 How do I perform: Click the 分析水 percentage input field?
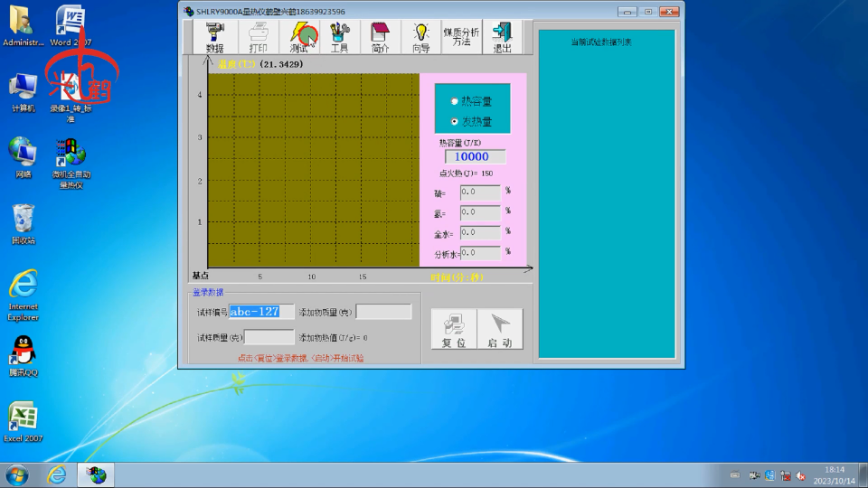click(x=480, y=253)
